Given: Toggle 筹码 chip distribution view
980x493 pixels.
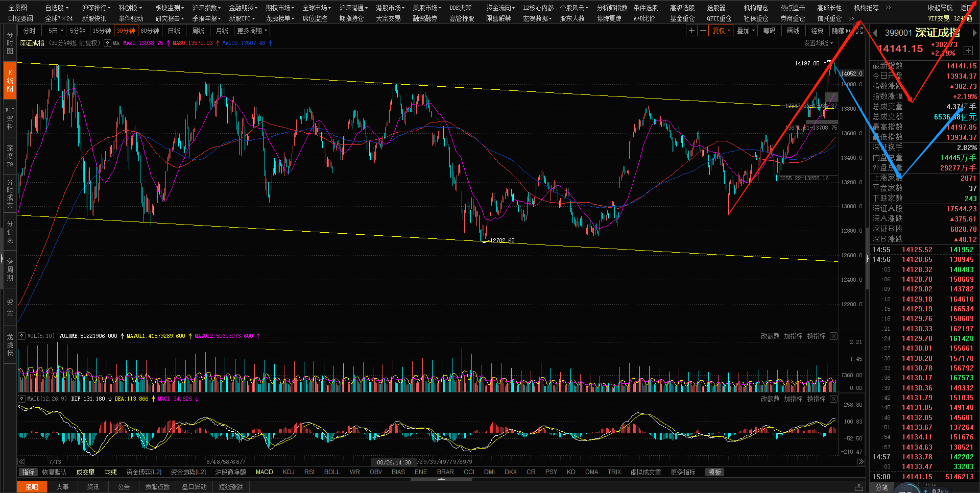Looking at the screenshot, I should click(770, 31).
